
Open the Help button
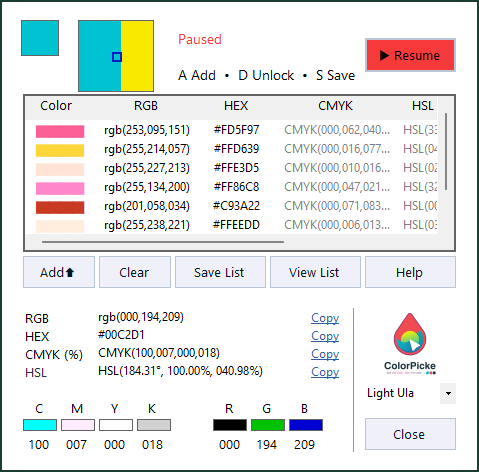410,272
